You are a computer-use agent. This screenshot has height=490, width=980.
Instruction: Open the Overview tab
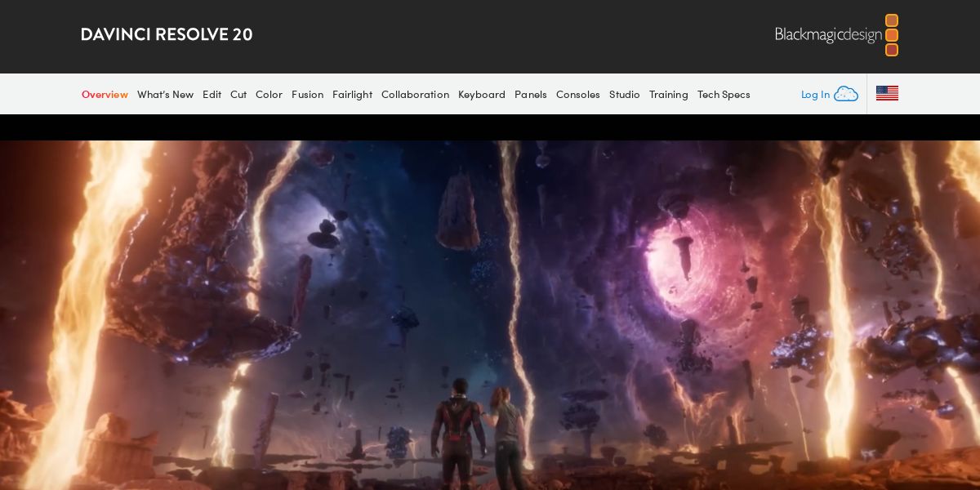coord(105,95)
